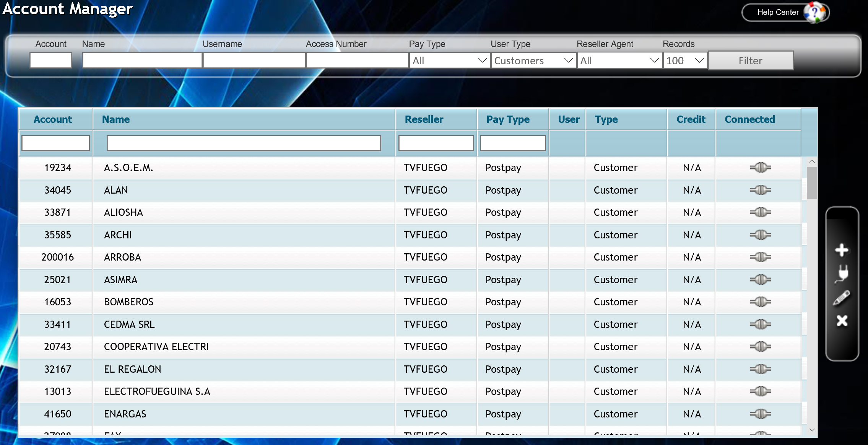Viewport: 868px width, 445px height.
Task: Click connection icon for ARROBA row
Action: pos(760,257)
